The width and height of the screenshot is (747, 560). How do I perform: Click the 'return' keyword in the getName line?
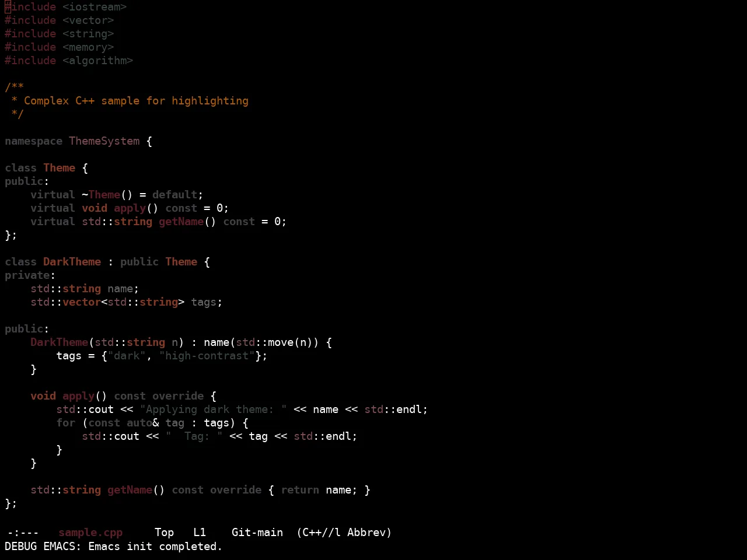coord(301,490)
